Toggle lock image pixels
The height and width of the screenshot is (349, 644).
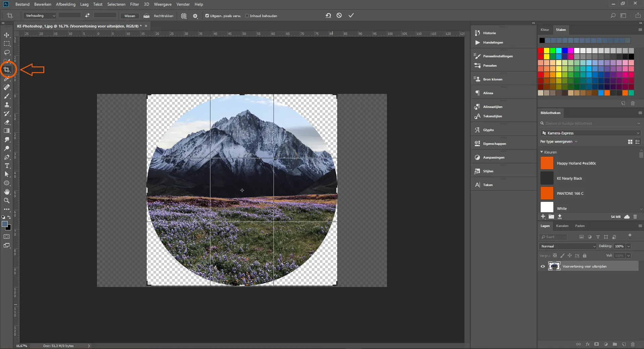click(562, 255)
